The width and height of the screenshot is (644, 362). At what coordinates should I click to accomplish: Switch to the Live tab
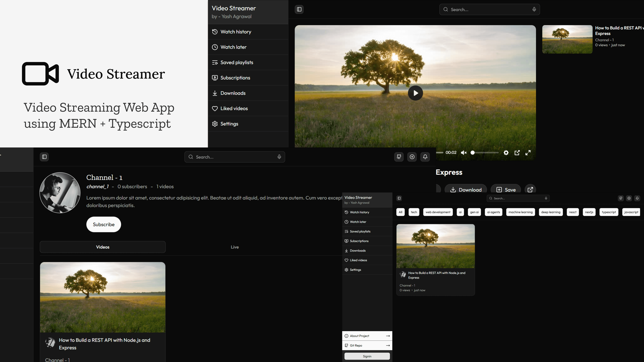point(234,247)
